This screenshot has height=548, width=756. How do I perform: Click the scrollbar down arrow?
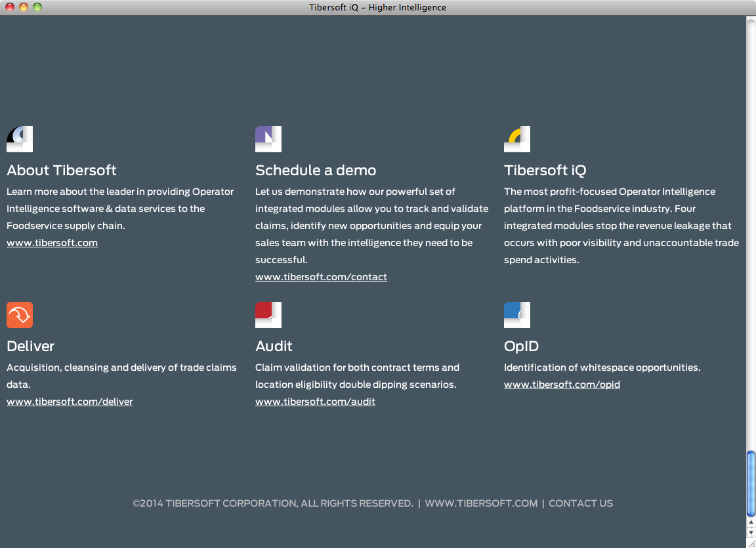(x=751, y=532)
